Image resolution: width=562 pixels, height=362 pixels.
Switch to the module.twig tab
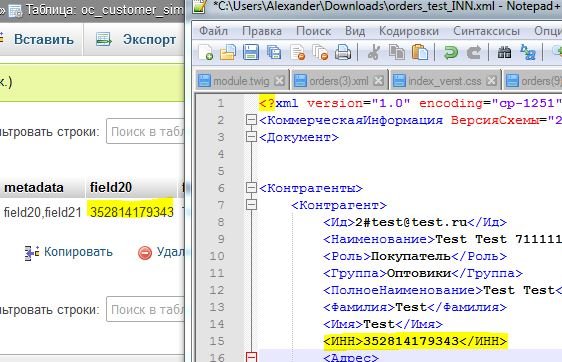click(241, 81)
